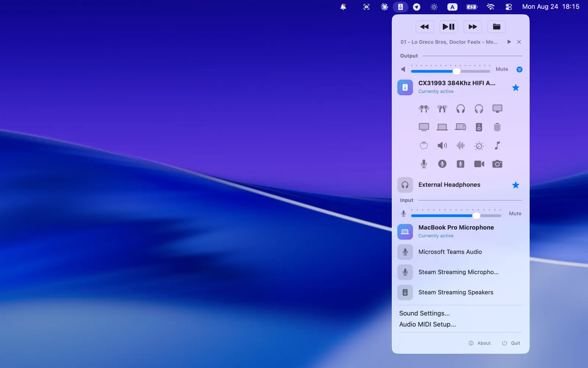Pick the HomePod icon
The image size is (588, 368).
point(497,127)
